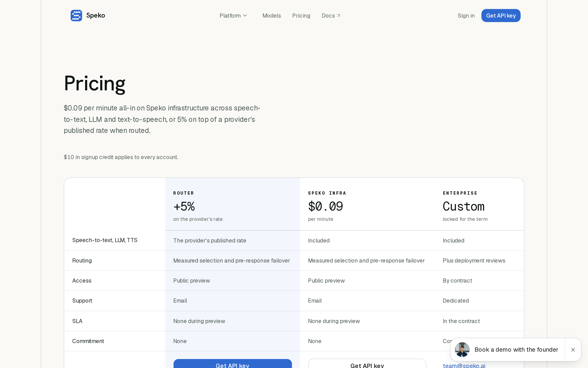The width and height of the screenshot is (588, 368).
Task: Click the blue Get API key button under Router
Action: 233,364
